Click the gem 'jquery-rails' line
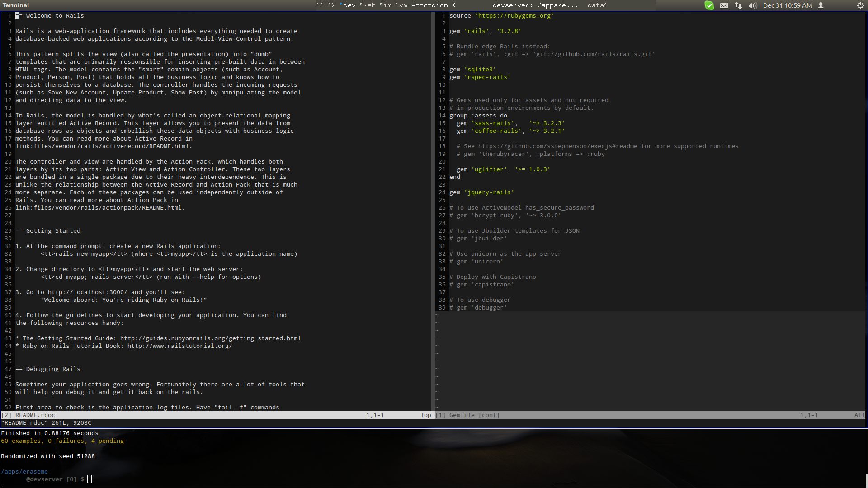 482,192
